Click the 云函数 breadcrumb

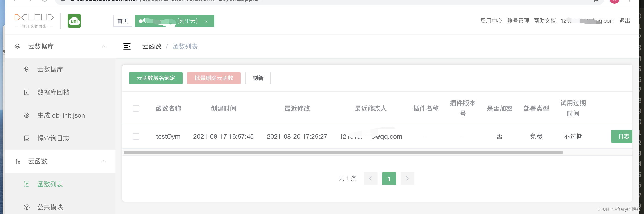(152, 46)
